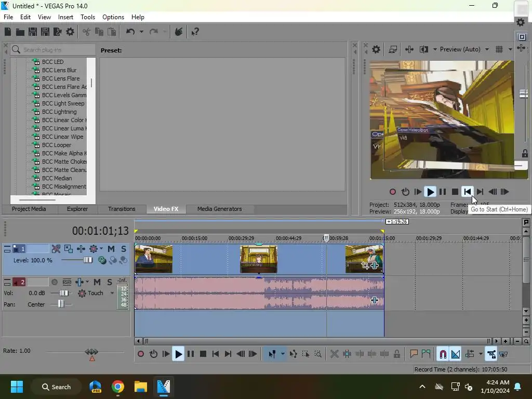Solo video track 1

tap(124, 249)
